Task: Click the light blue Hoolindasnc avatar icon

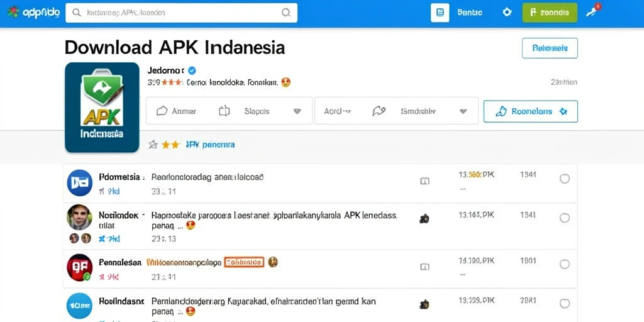Action: (x=80, y=306)
